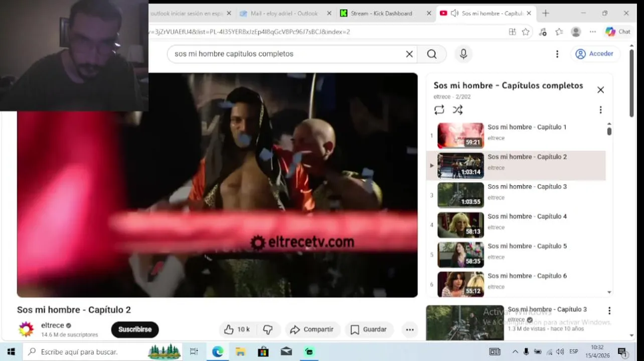Viewport: 644px width, 361px height.
Task: Open Edge settings and more ellipsis
Action: pyautogui.click(x=592, y=32)
